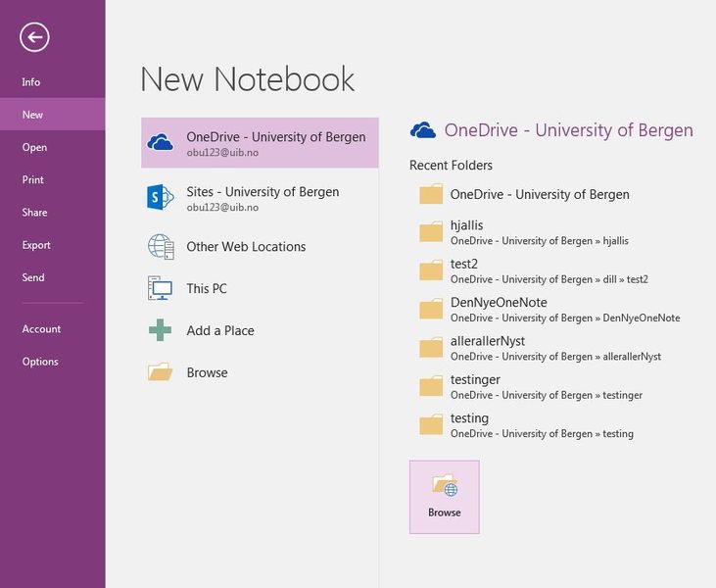
Task: Click OneDrive - University of Bergen in recent folders
Action: pos(540,194)
